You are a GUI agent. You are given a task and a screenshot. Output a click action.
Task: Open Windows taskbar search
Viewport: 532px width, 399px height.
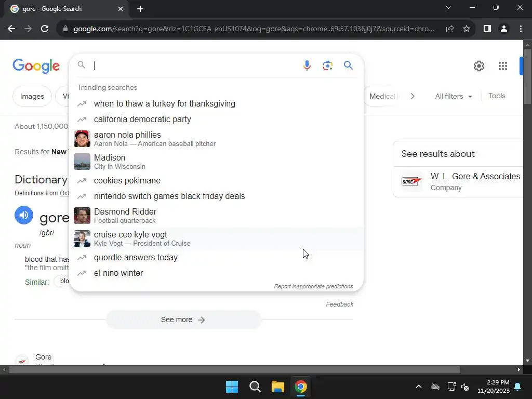coord(255,387)
